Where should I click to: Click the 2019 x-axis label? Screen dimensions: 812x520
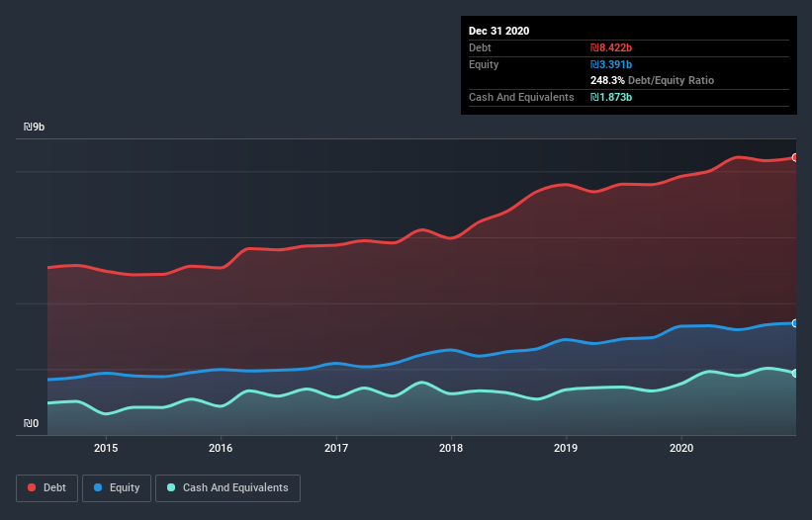(566, 448)
